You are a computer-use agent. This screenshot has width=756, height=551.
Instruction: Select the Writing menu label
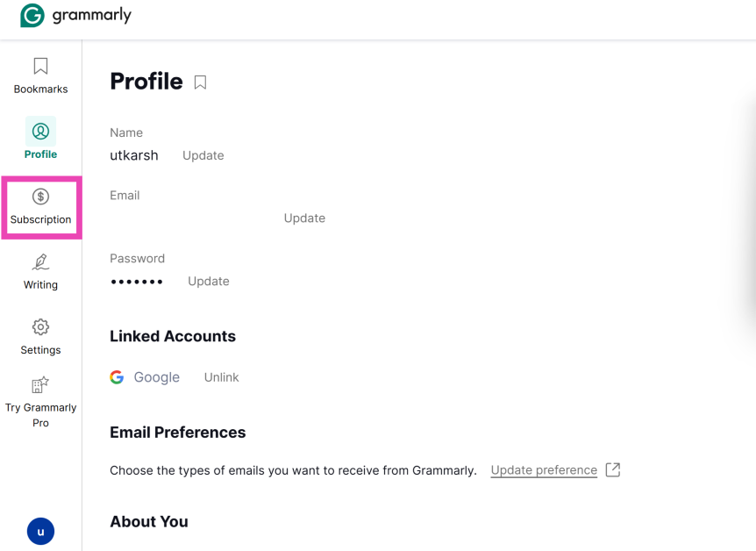(40, 285)
